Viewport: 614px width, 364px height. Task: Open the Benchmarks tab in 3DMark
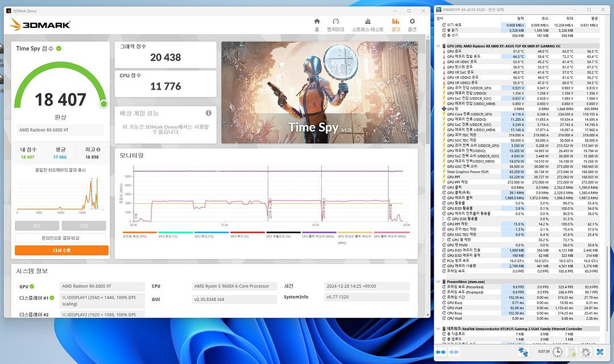[335, 24]
